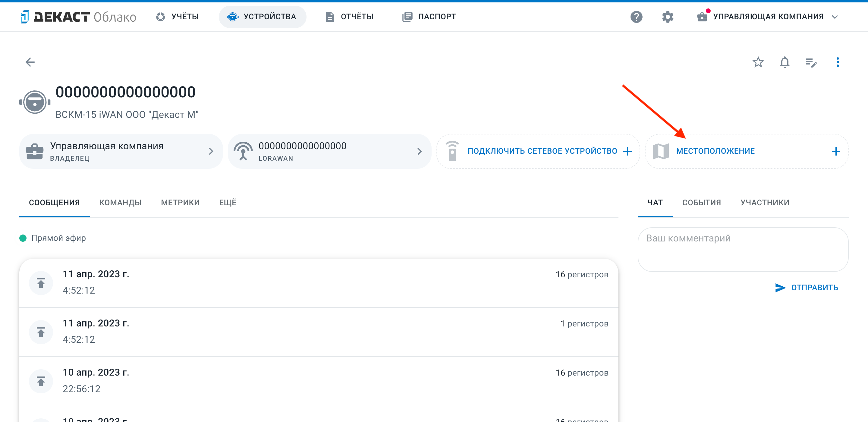868x422 pixels.
Task: Switch to the Участники tab
Action: click(x=765, y=203)
